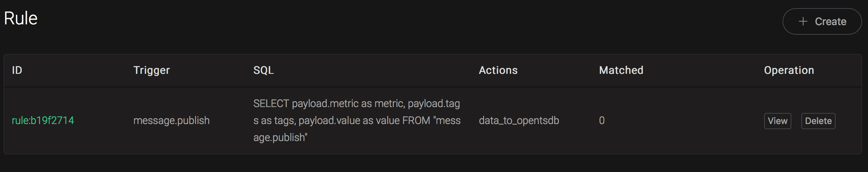Click the matched count 0
This screenshot has height=172, width=868.
pos(602,120)
